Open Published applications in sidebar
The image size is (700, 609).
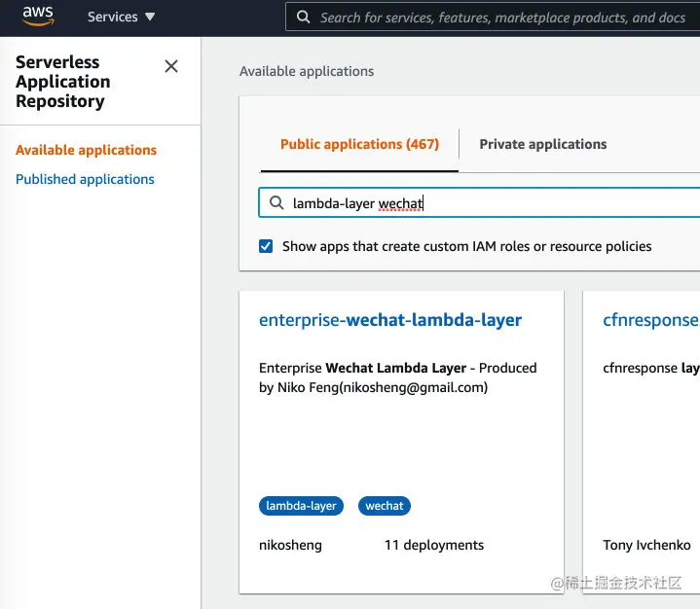(85, 179)
